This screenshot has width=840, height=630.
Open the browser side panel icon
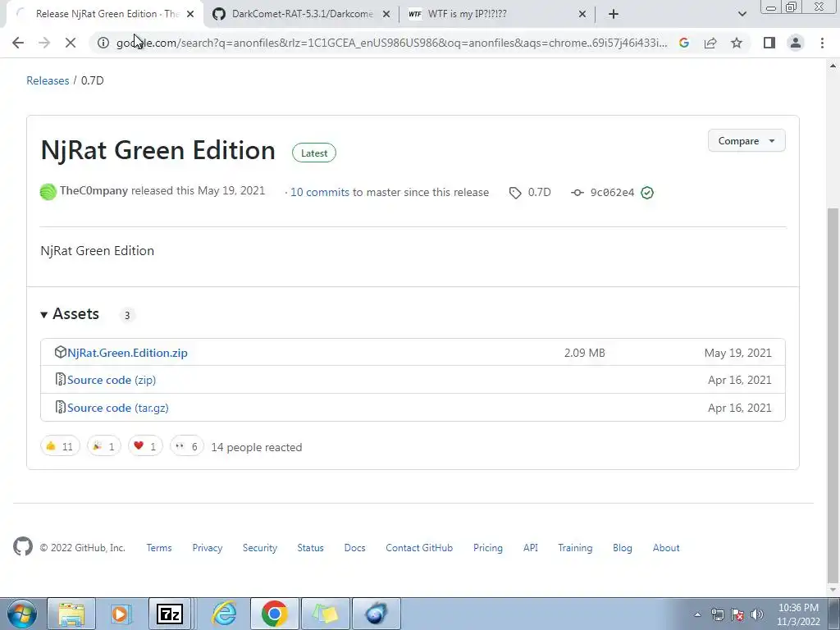(x=769, y=43)
